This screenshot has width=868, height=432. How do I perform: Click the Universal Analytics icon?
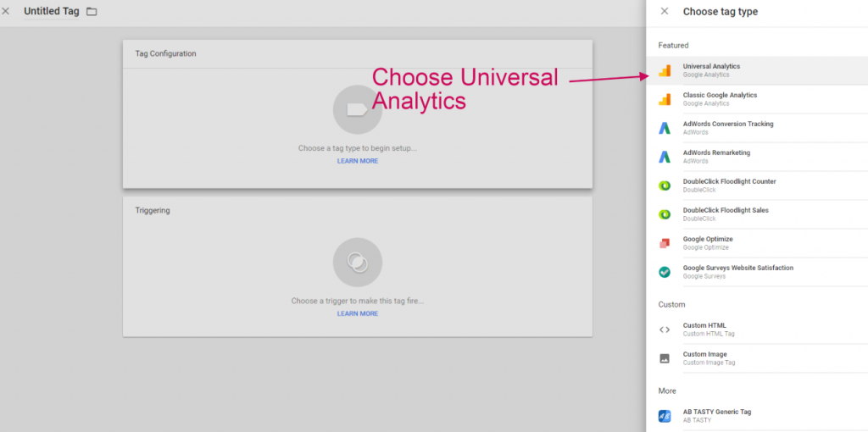point(665,70)
